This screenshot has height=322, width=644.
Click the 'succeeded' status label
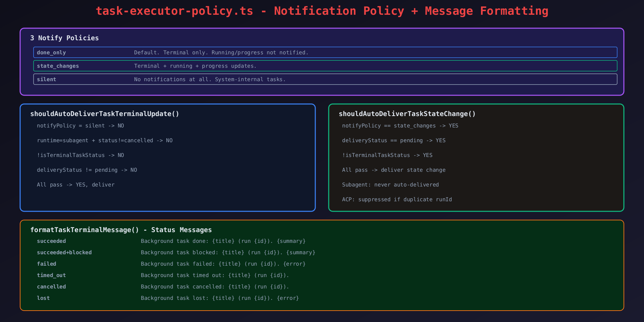pos(51,241)
